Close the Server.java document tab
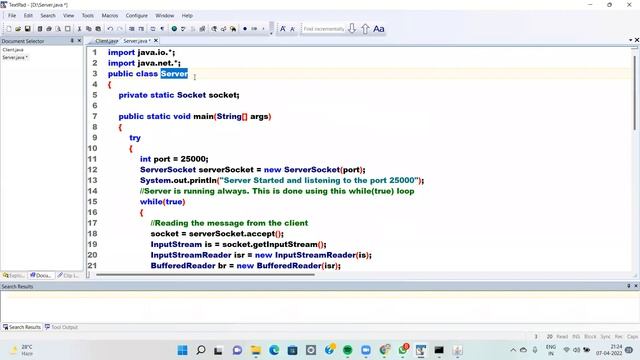Viewport: 640px width, 360px height. [x=156, y=41]
